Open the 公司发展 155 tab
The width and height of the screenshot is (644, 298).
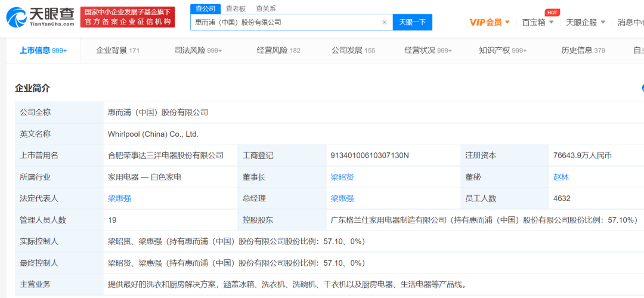(x=353, y=51)
